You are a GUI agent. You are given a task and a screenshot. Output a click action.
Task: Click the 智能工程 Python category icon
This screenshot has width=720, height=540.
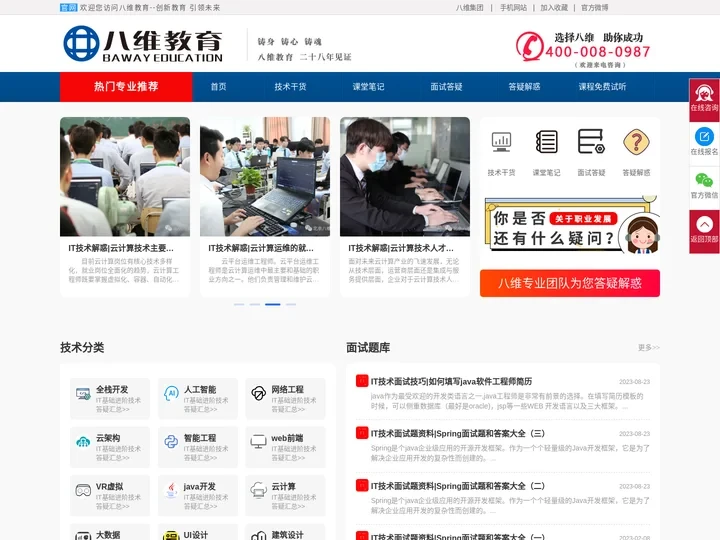pyautogui.click(x=171, y=442)
